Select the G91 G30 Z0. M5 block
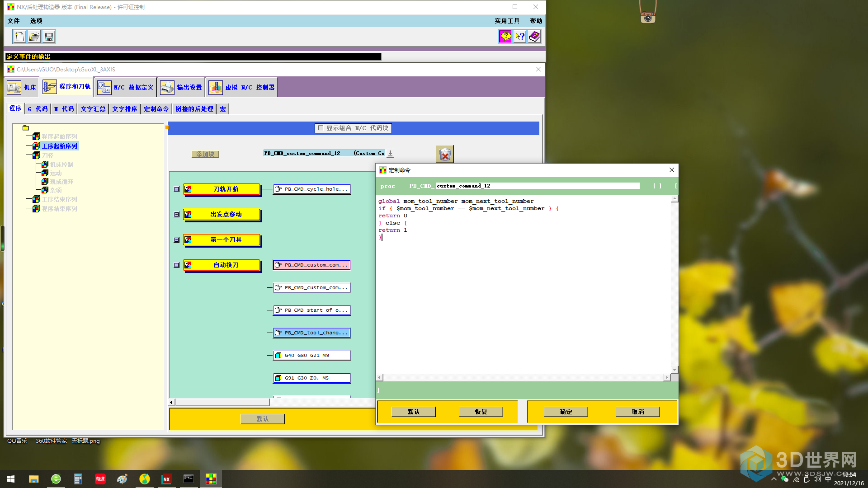 click(x=312, y=378)
